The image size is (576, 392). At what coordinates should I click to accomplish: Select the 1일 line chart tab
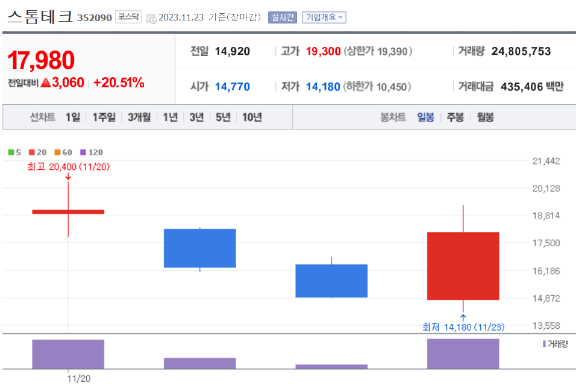(x=73, y=117)
